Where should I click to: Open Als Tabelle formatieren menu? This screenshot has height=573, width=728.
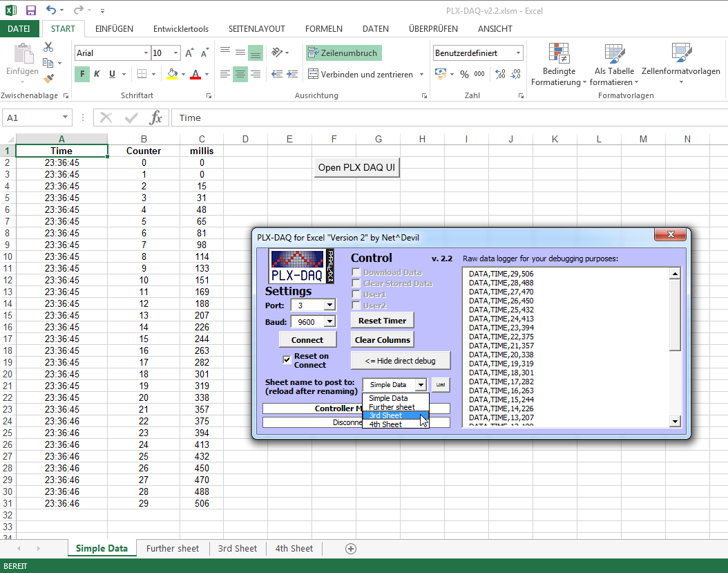tap(614, 64)
